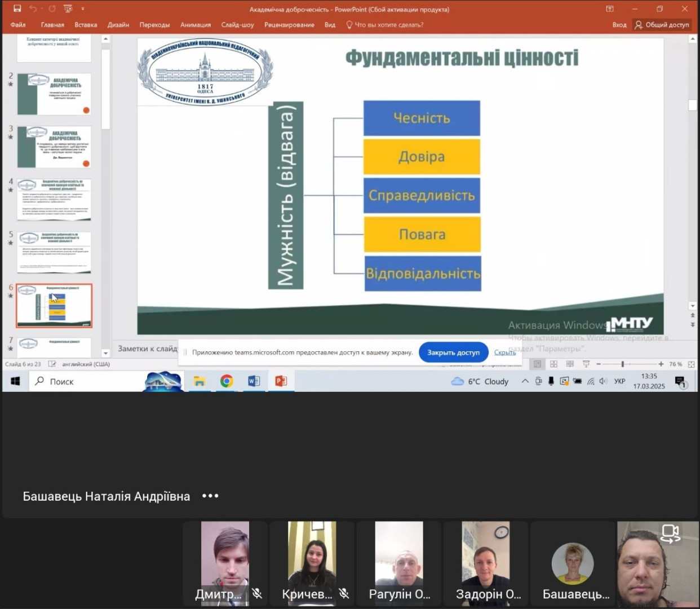700x609 pixels.
Task: Click the main editor vertical scrollbar thumb
Action: pyautogui.click(x=693, y=105)
